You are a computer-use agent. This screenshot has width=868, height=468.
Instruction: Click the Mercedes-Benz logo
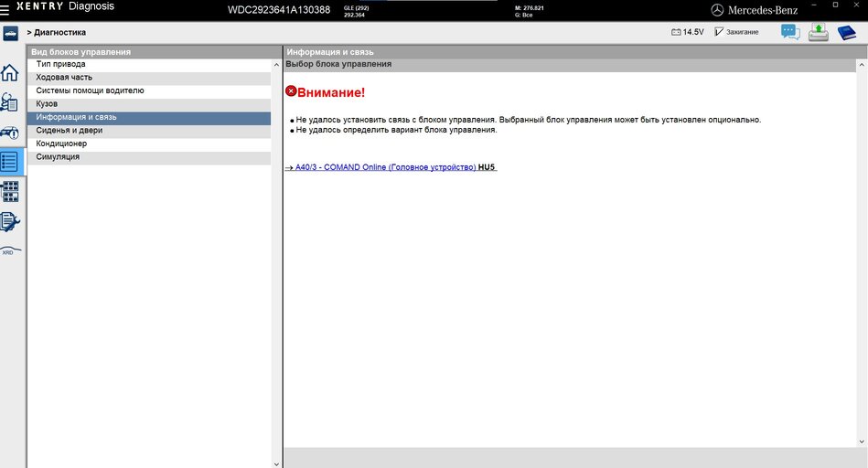[x=755, y=10]
